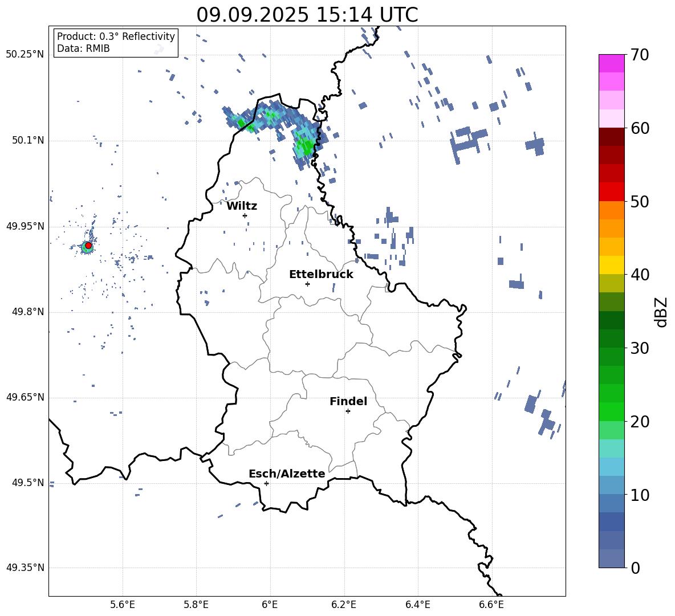Click the 49.5°N latitude label

click(28, 483)
